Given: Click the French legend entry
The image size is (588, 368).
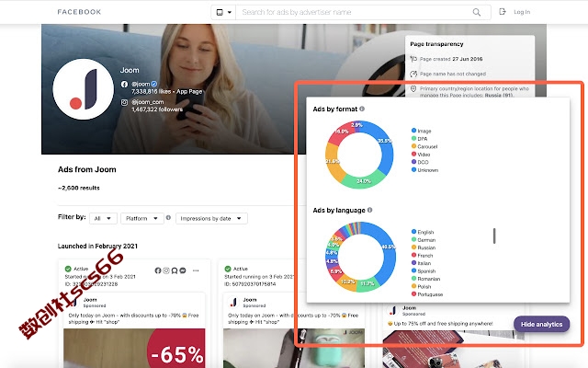Looking at the screenshot, I should (x=423, y=256).
